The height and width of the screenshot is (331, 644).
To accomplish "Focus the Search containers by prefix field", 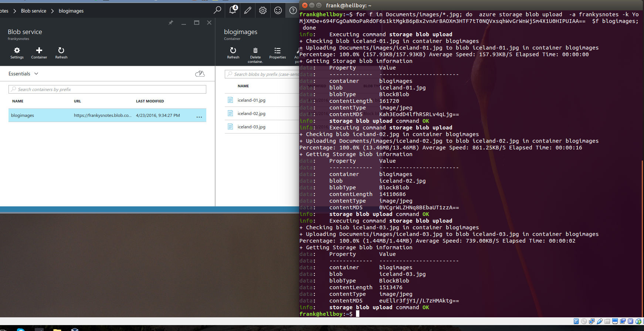I will (x=107, y=89).
